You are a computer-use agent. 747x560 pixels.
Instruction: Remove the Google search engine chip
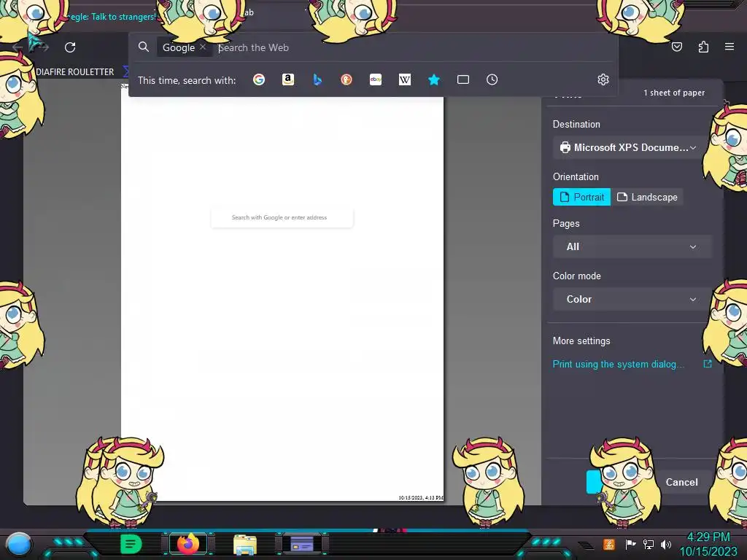pyautogui.click(x=203, y=47)
